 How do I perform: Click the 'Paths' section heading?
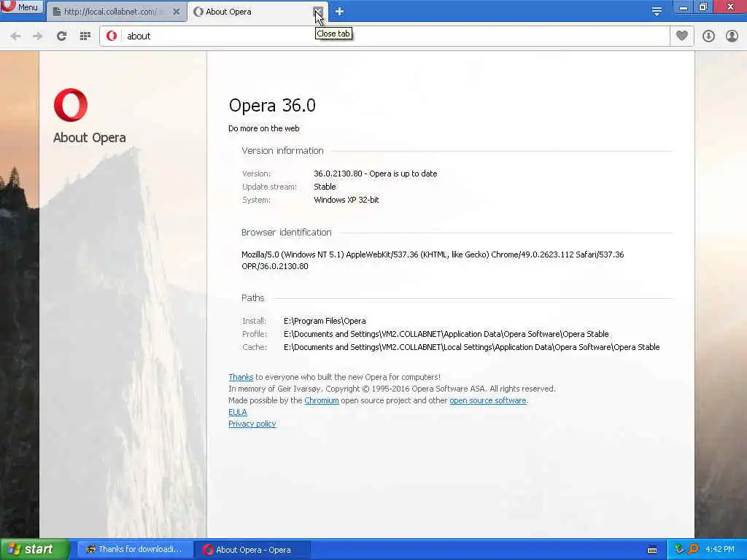click(x=252, y=298)
